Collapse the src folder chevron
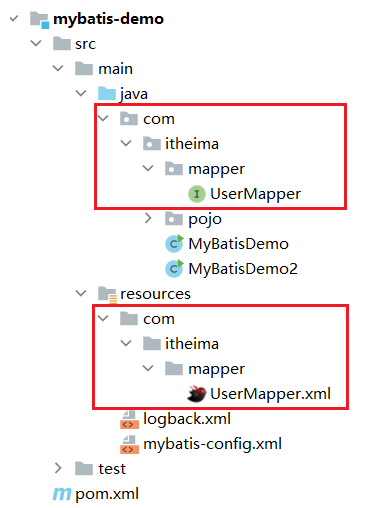The image size is (374, 508). [36, 43]
